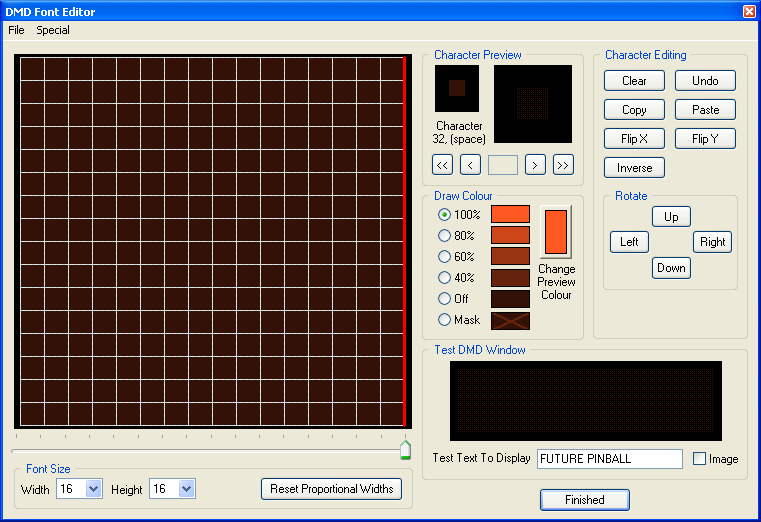Viewport: 761px width, 522px height.
Task: Rotate character Left
Action: click(629, 242)
